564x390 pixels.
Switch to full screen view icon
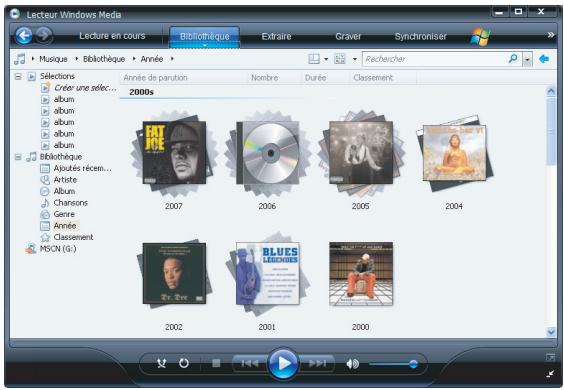550,357
